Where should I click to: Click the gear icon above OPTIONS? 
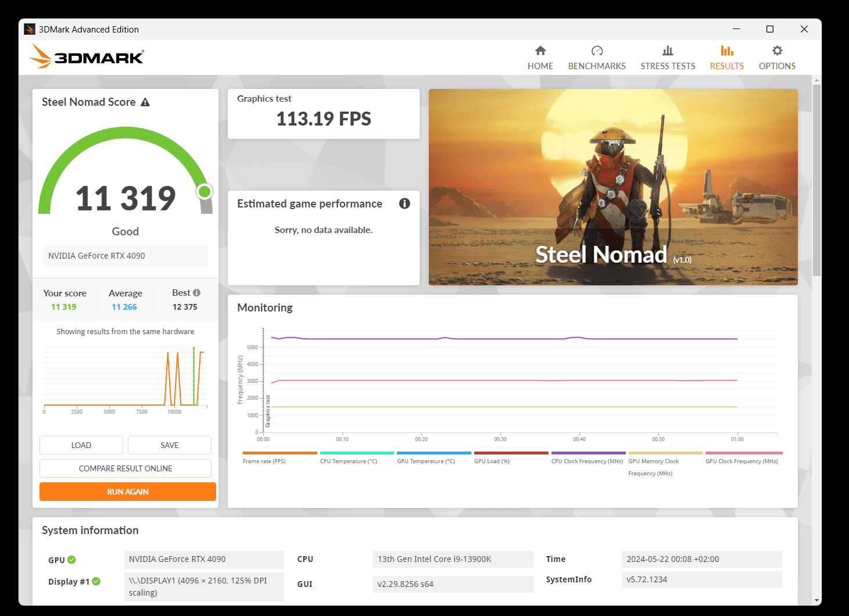pos(778,51)
